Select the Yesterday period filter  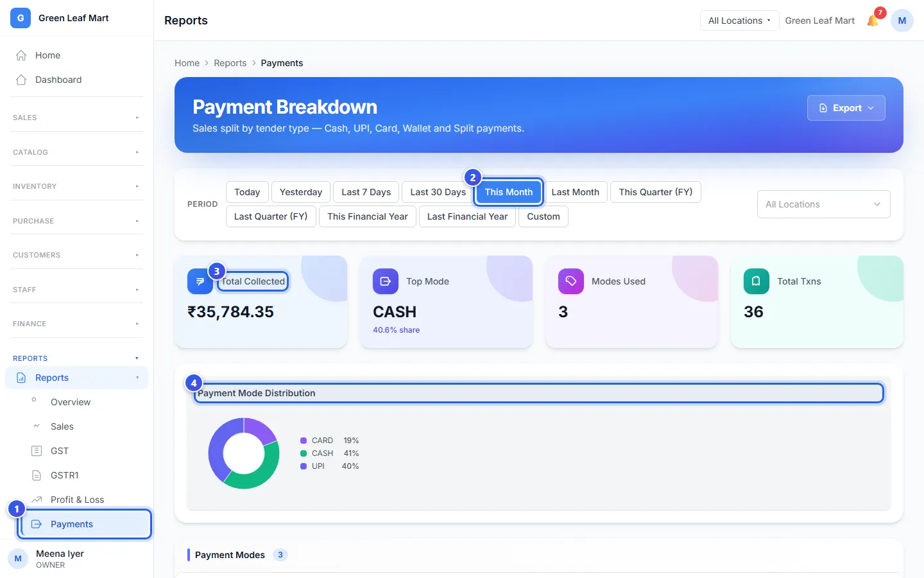click(301, 192)
